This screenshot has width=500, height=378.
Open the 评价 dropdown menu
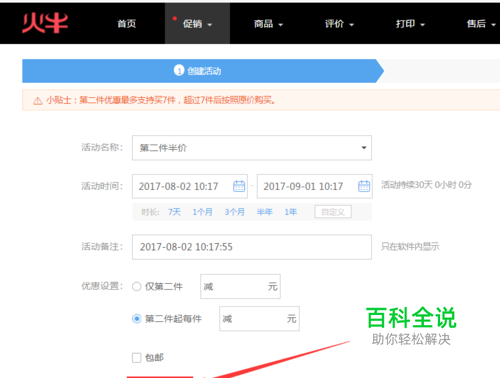tap(339, 24)
